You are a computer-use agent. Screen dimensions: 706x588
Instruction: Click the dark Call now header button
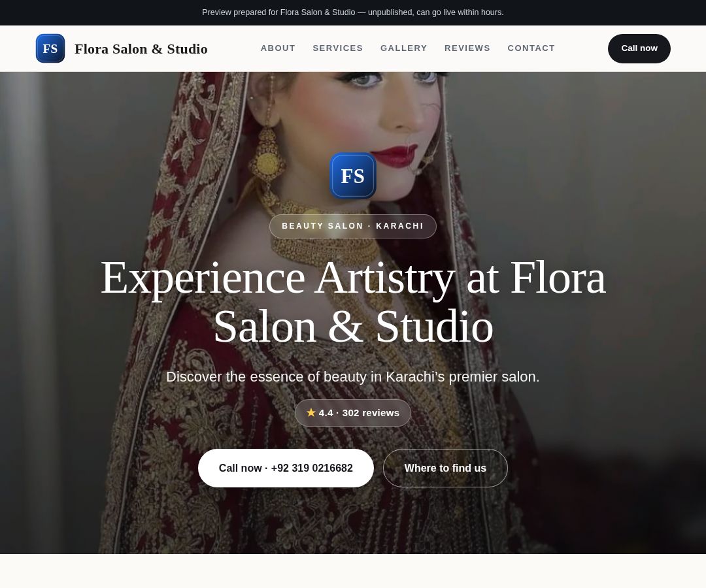coord(639,48)
